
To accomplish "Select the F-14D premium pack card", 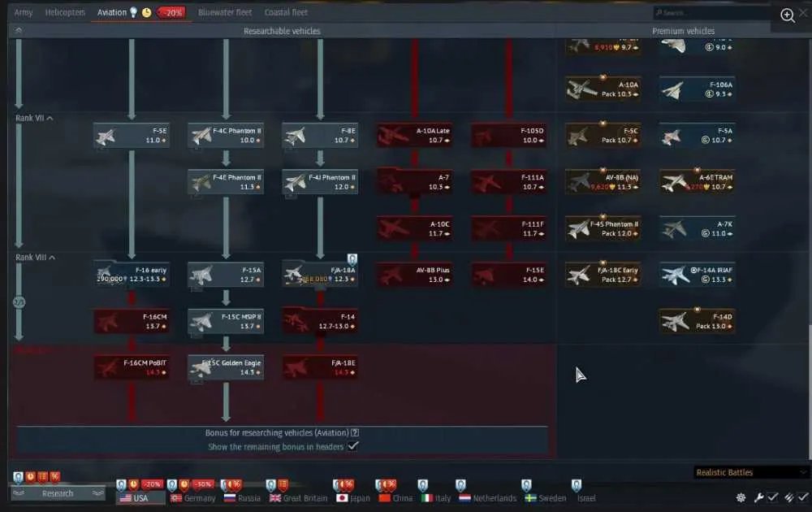I will pos(697,321).
